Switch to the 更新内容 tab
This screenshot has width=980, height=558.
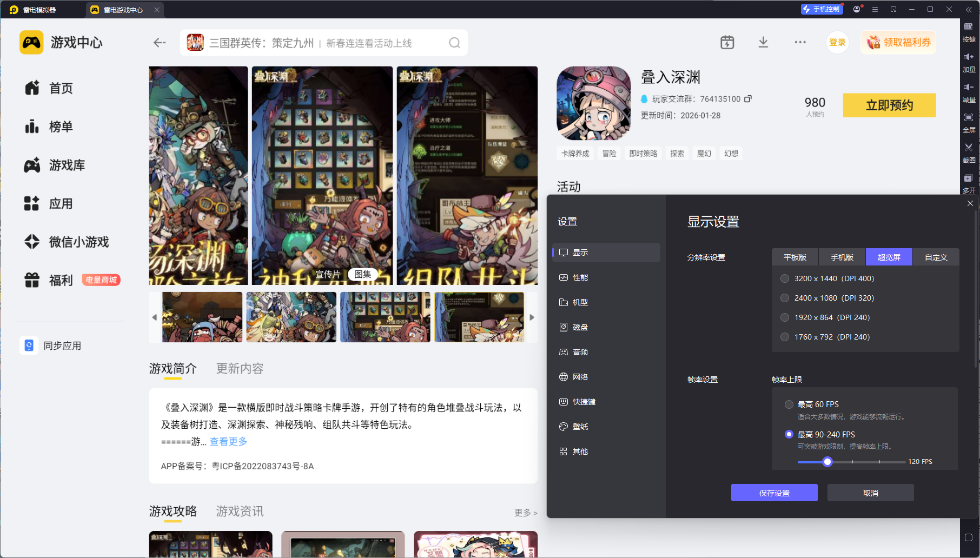point(240,369)
